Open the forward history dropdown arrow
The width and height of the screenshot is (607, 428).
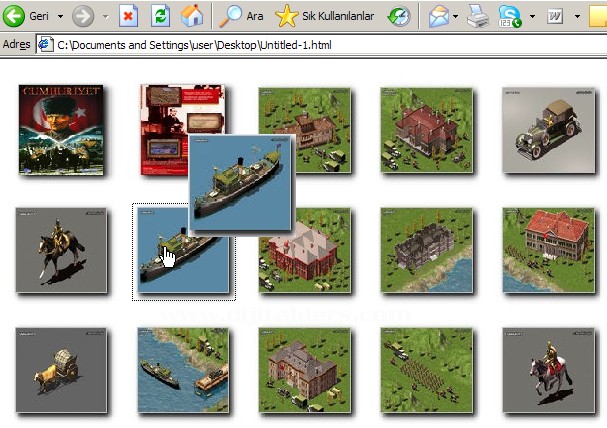pos(106,17)
